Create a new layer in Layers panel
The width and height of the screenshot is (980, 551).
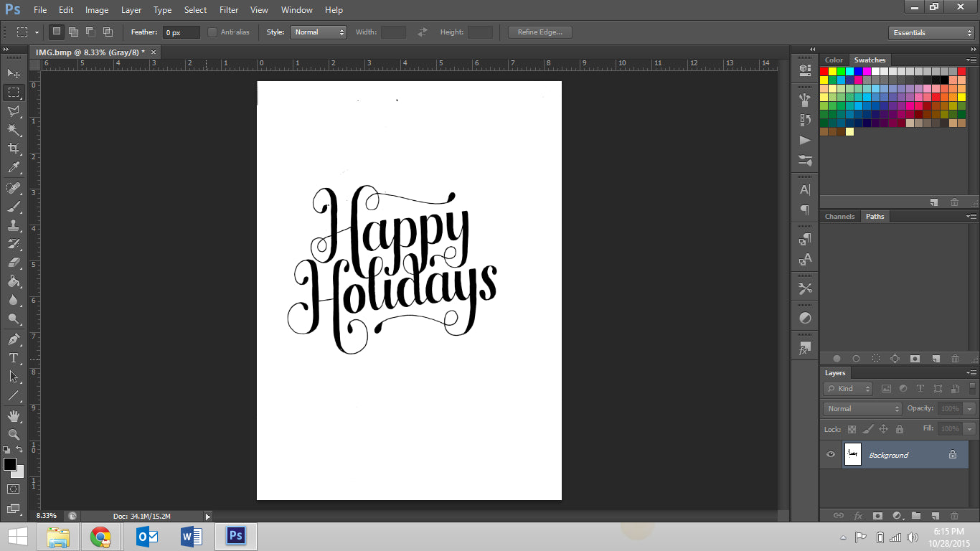click(935, 515)
